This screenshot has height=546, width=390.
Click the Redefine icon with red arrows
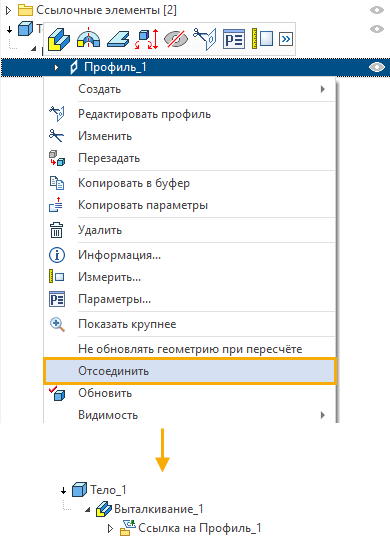147,39
